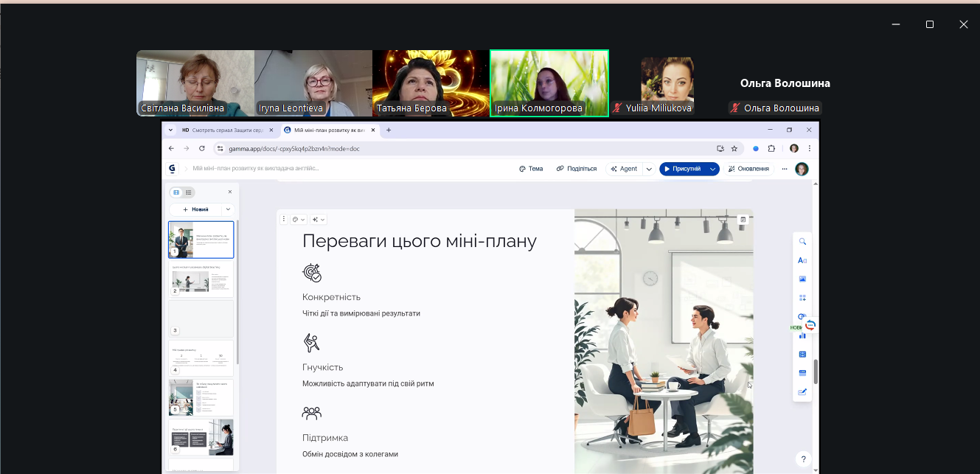Open the charts tool in sidebar

point(802,335)
